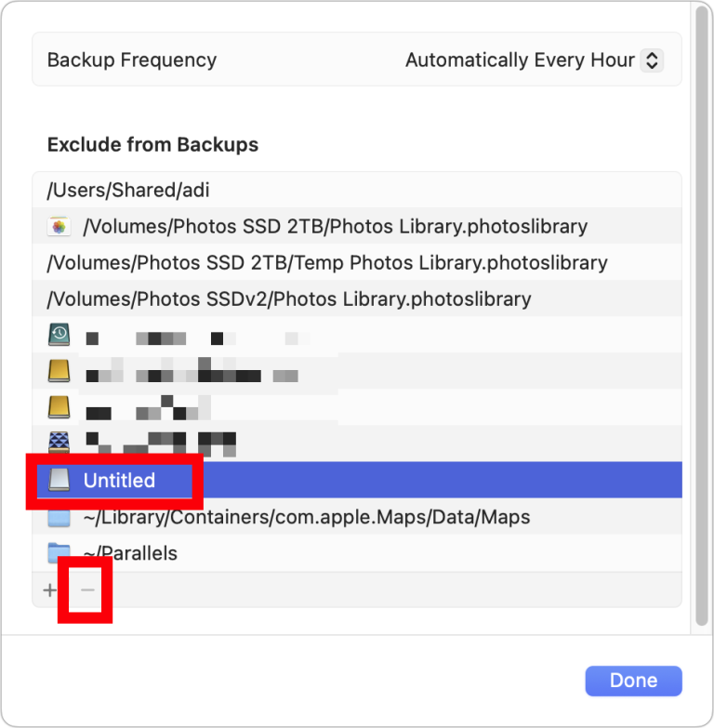Click the Maps folder icon

(59, 517)
